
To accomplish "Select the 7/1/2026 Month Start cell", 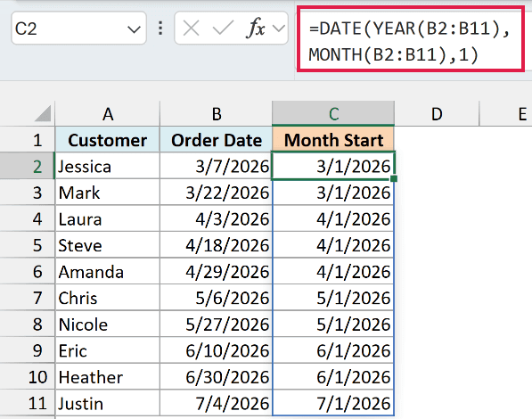I will click(333, 403).
